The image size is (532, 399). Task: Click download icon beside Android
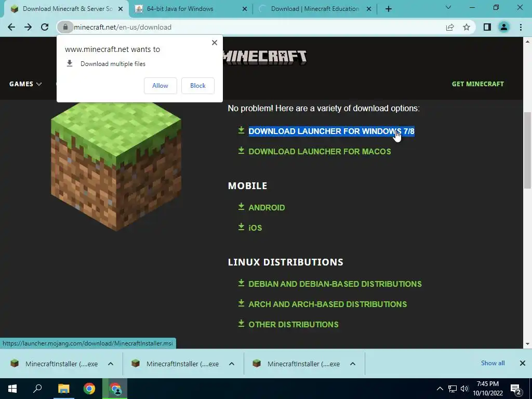click(x=241, y=207)
